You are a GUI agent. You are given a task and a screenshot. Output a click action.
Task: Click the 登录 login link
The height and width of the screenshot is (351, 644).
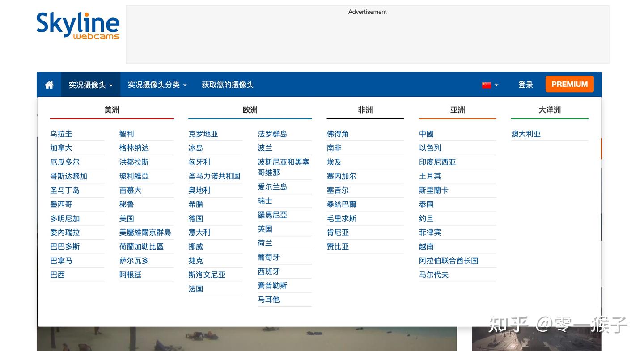click(x=525, y=85)
